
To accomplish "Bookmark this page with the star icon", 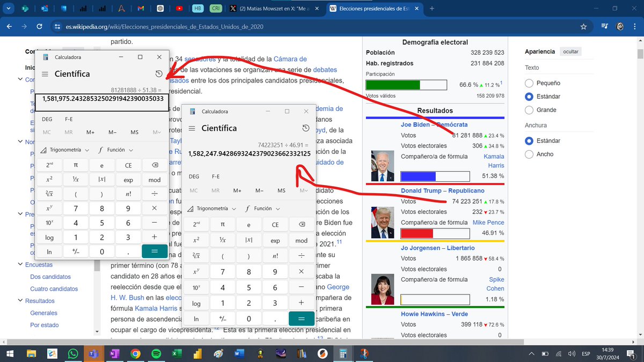I will point(583,26).
